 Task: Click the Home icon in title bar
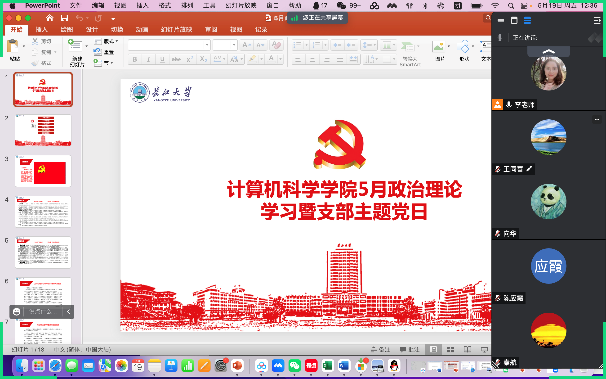[49, 18]
